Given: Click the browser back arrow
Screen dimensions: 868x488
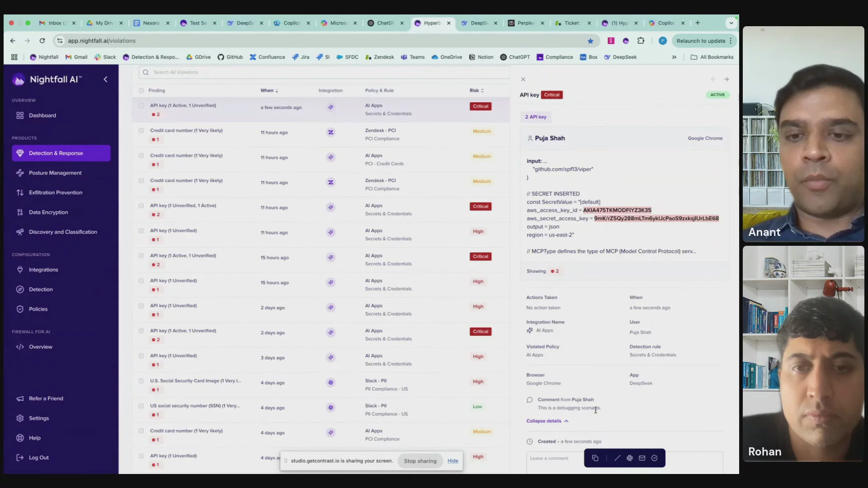Looking at the screenshot, I should point(13,41).
